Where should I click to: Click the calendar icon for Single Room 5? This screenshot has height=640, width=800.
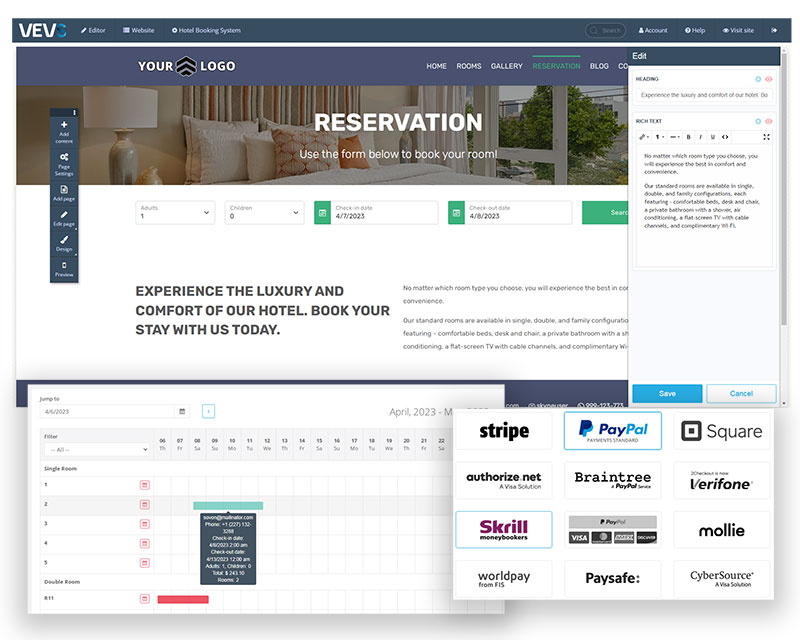click(145, 563)
